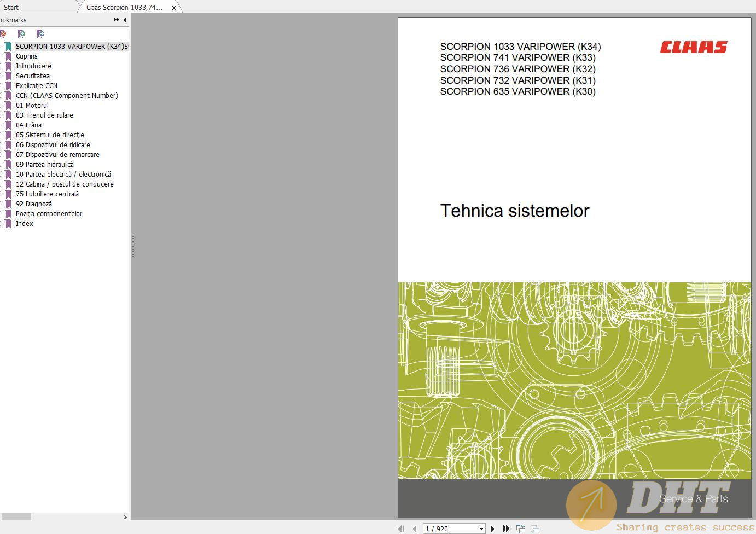
Task: Go to the first page
Action: (401, 529)
